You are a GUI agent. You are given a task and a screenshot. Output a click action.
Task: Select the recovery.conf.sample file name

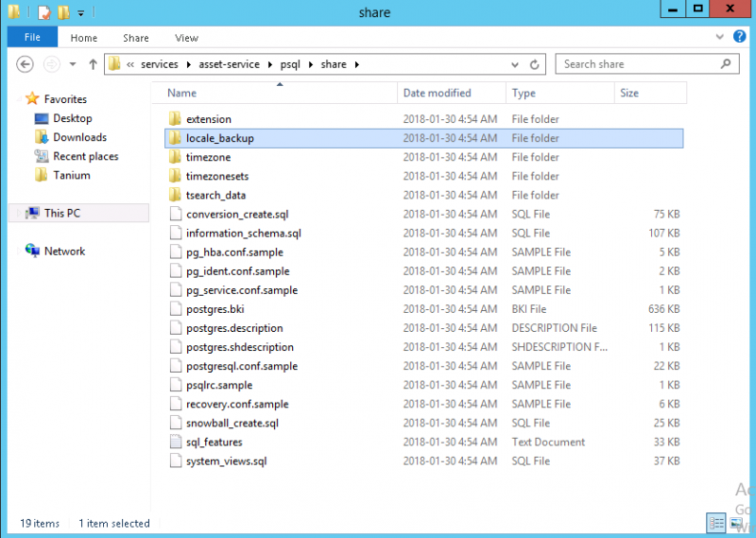237,404
